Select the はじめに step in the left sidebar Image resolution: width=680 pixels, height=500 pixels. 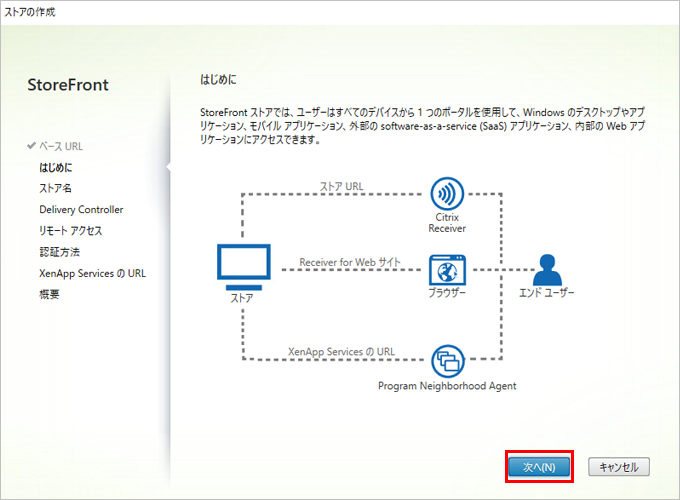56,167
